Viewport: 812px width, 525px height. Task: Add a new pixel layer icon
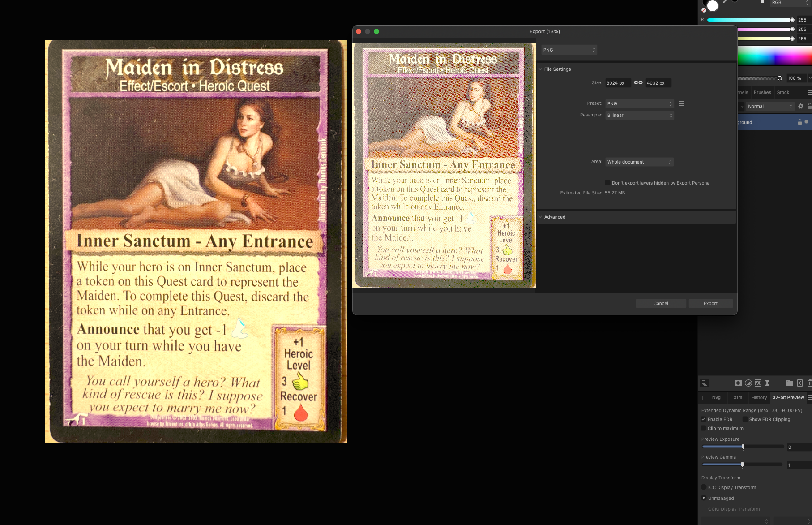point(800,383)
